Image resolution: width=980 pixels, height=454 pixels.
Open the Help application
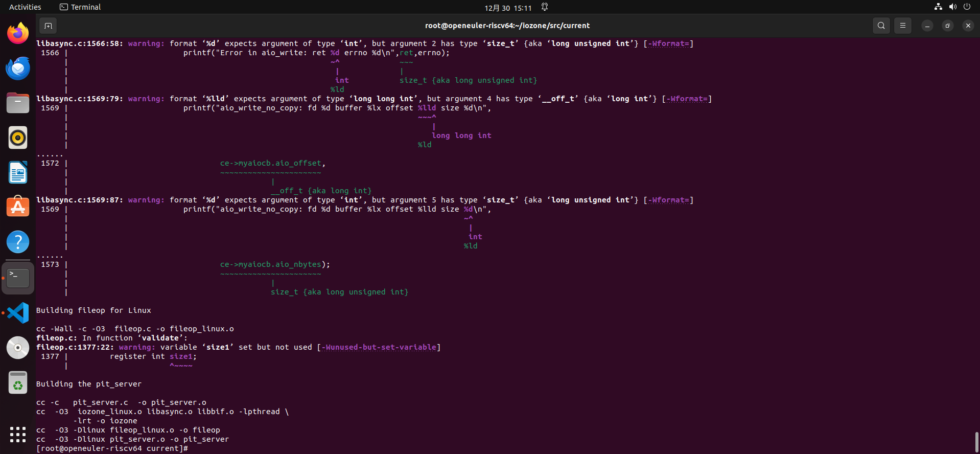click(18, 242)
